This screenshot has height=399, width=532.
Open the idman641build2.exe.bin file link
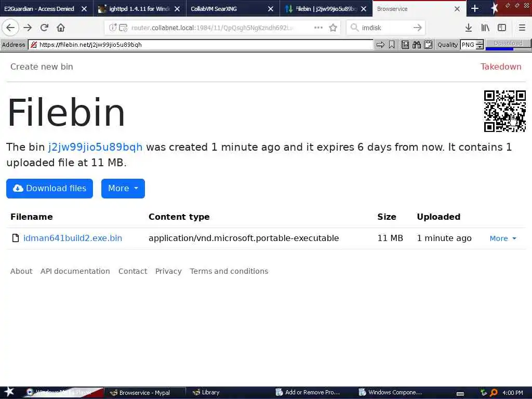[x=73, y=238]
